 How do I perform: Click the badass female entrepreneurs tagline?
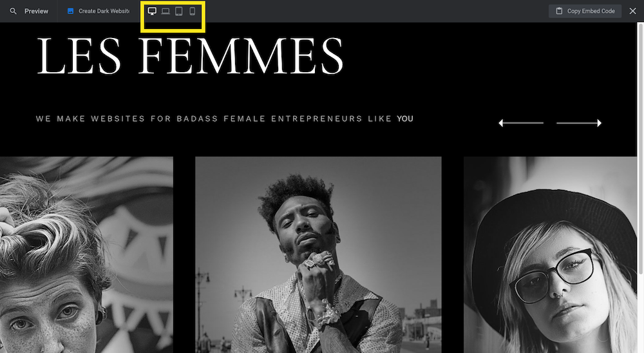(225, 119)
